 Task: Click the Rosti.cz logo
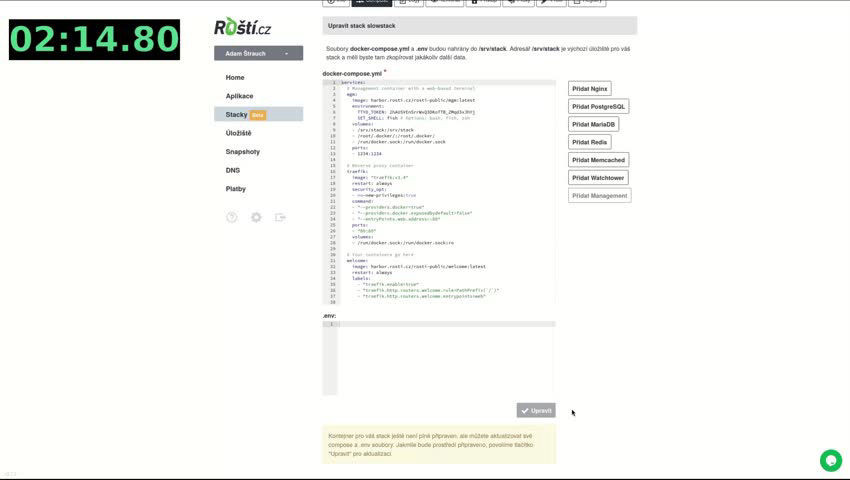click(x=242, y=27)
